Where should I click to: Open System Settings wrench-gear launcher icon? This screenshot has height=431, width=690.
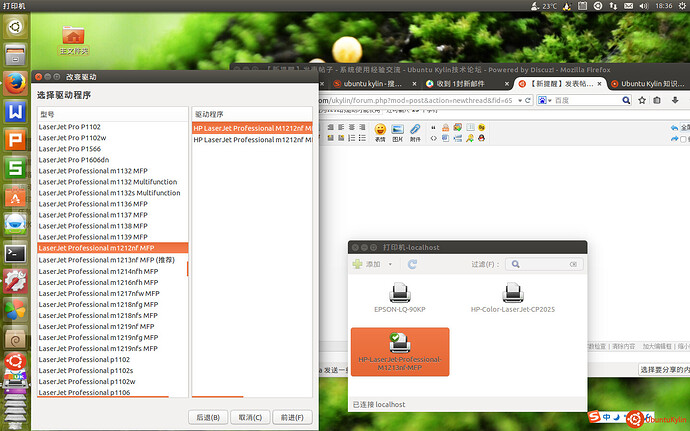(15, 282)
